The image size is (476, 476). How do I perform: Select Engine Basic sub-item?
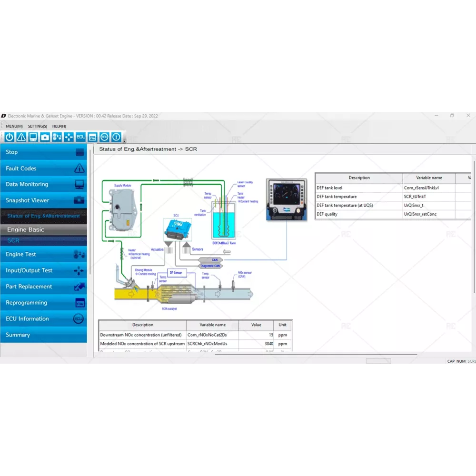coord(44,229)
